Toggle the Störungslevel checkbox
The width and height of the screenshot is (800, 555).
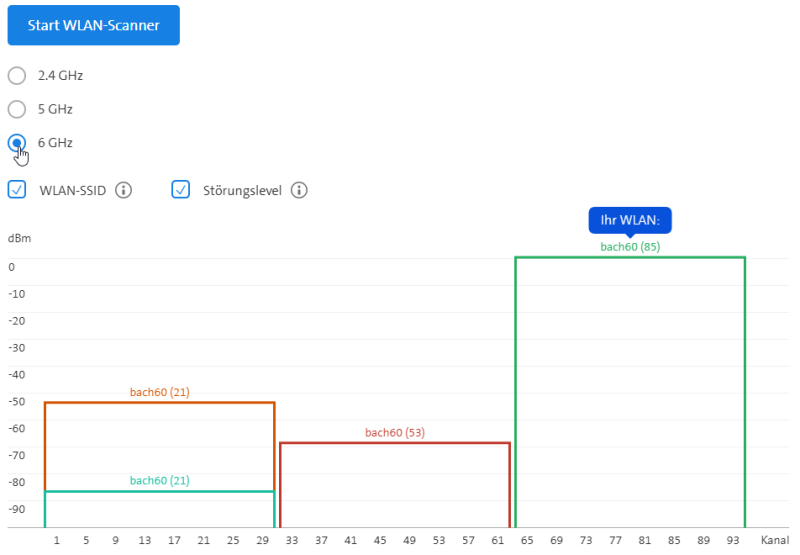coord(181,189)
